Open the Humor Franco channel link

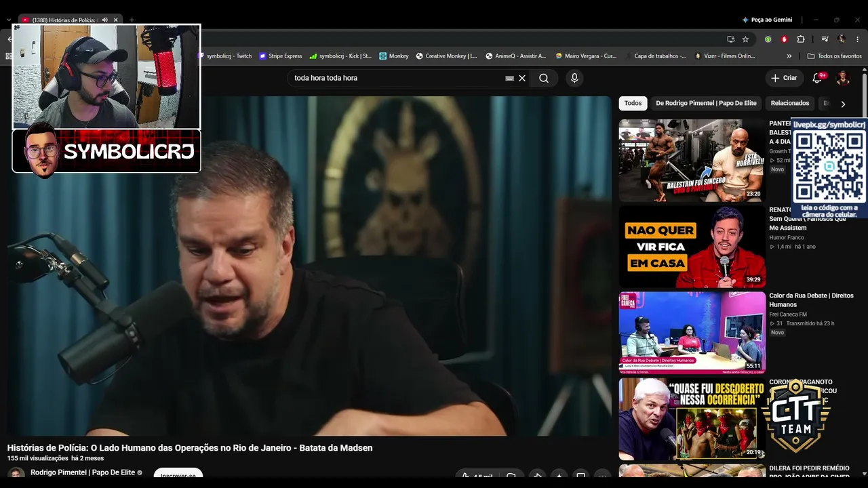tap(787, 238)
